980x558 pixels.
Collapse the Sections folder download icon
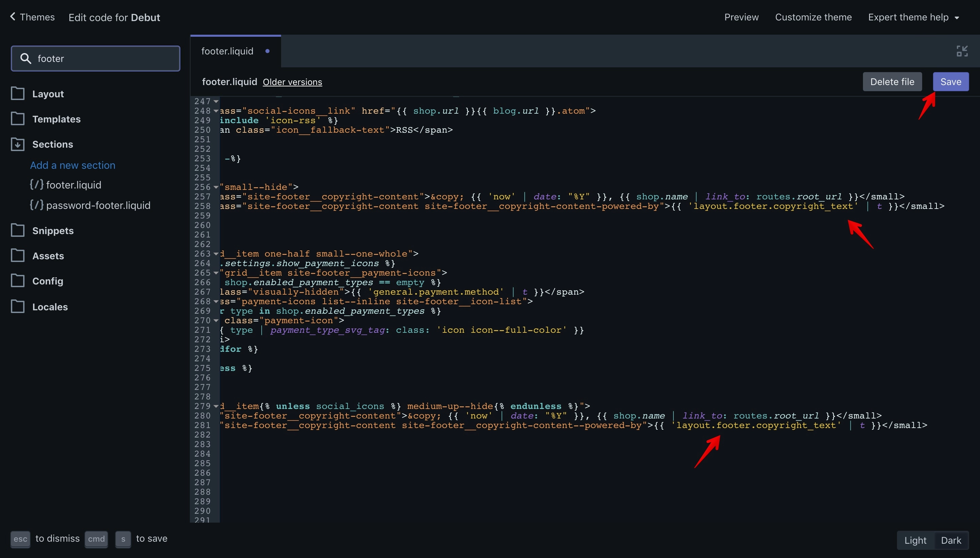[x=18, y=144]
